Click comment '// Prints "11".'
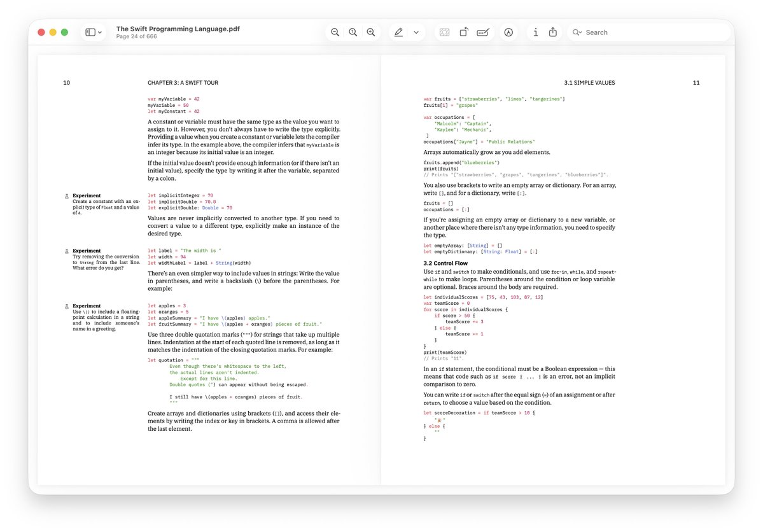This screenshot has width=763, height=532. 444,358
